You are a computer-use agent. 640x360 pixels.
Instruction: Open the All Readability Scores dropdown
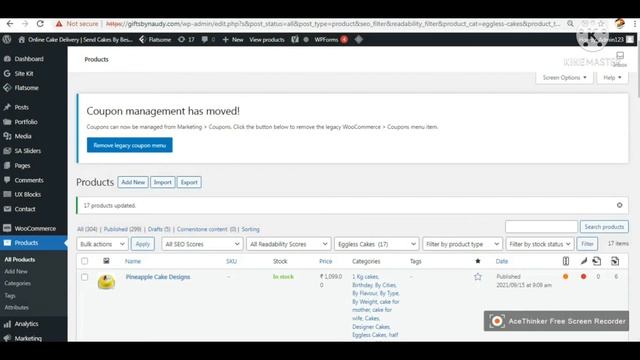point(288,244)
